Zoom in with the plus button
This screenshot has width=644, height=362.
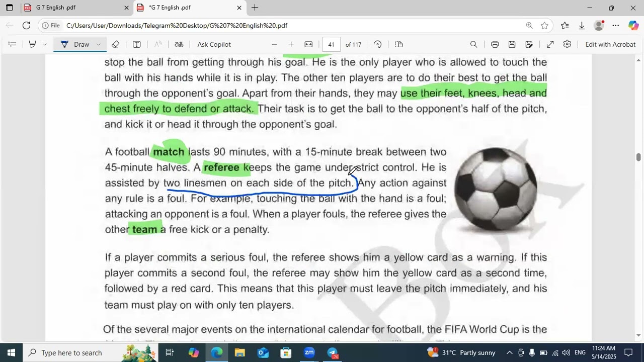291,44
